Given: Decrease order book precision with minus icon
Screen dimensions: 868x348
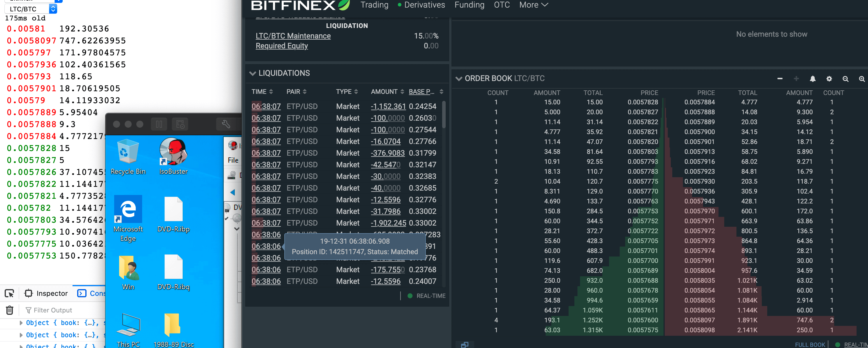Looking at the screenshot, I should click(x=779, y=79).
